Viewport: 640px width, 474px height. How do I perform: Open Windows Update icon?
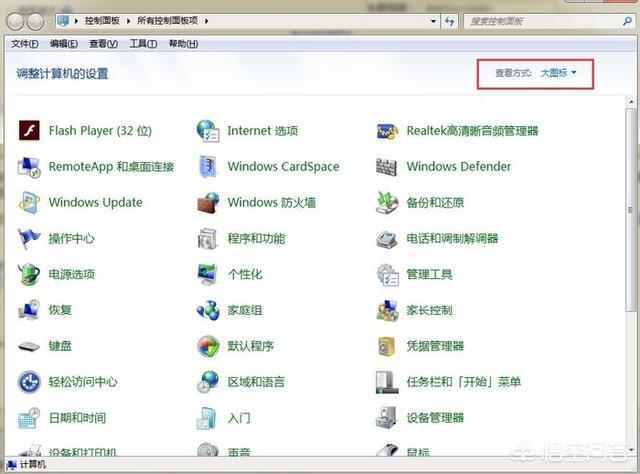coord(29,202)
